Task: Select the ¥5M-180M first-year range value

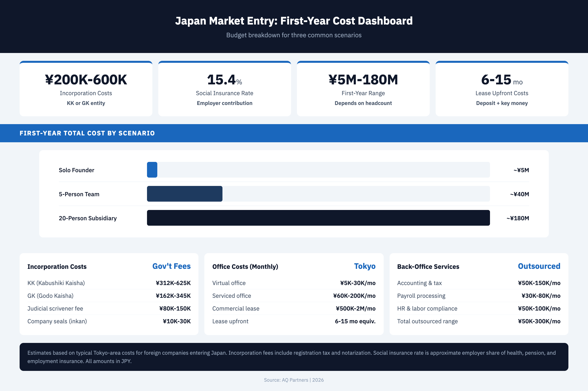Action: pyautogui.click(x=363, y=80)
